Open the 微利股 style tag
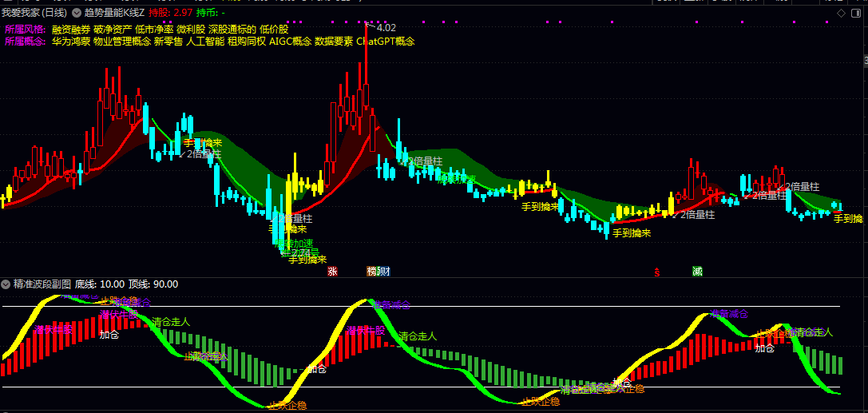868x413 pixels. [x=191, y=29]
